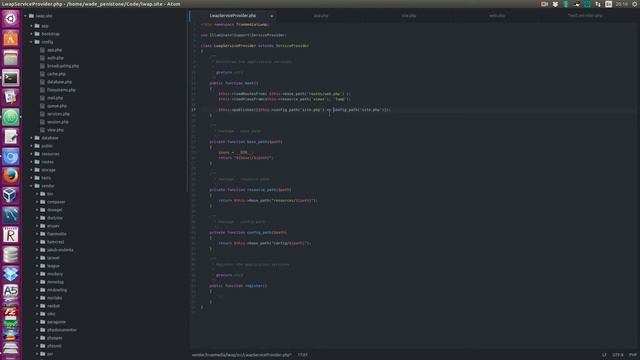Open the network indicator in the top panel

click(x=598, y=4)
